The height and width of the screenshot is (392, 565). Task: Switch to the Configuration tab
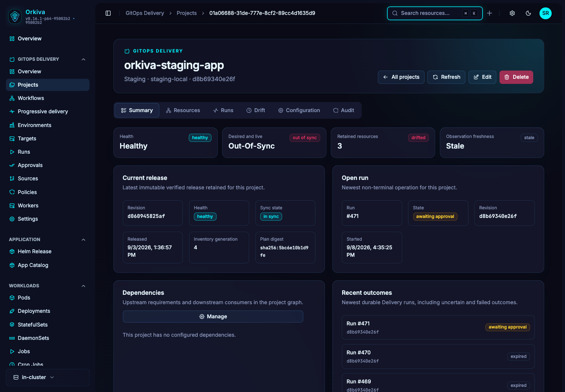[299, 111]
